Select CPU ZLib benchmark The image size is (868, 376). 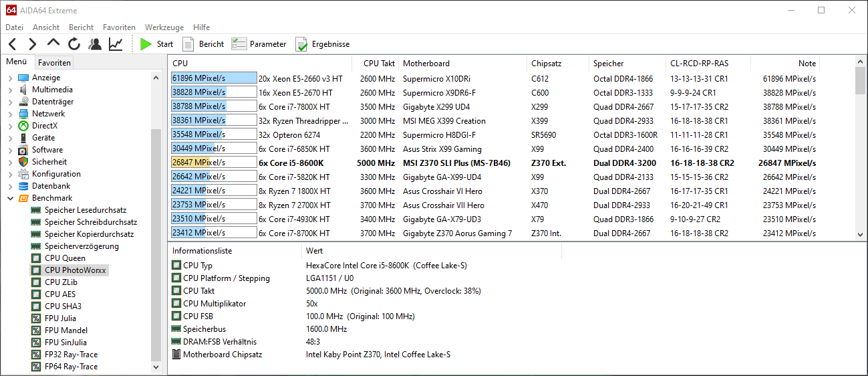61,282
